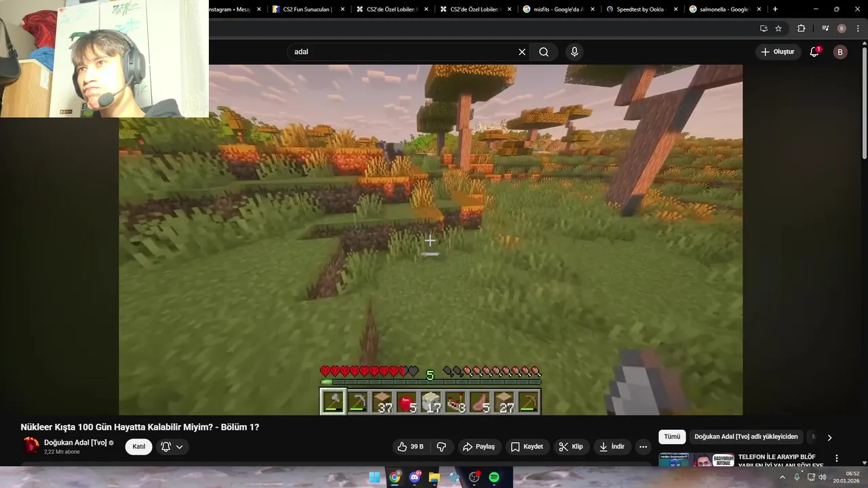Open Discord from the taskbar
868x488 pixels.
tap(414, 477)
